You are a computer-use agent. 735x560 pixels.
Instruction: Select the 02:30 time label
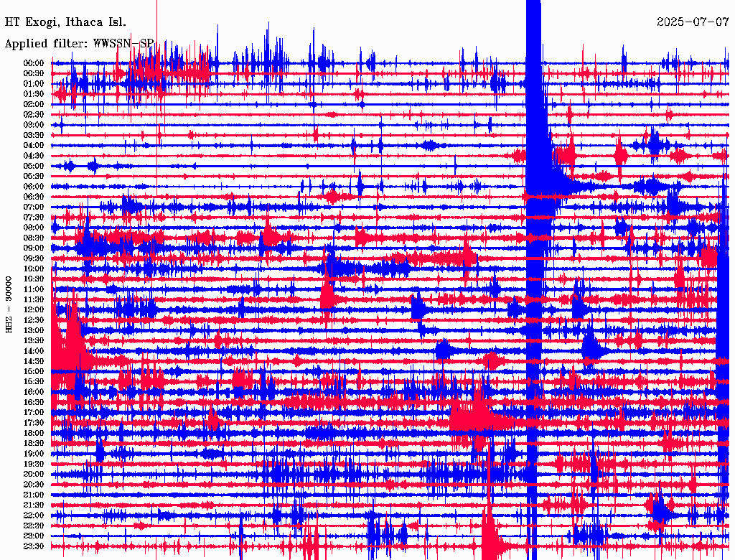[x=34, y=115]
